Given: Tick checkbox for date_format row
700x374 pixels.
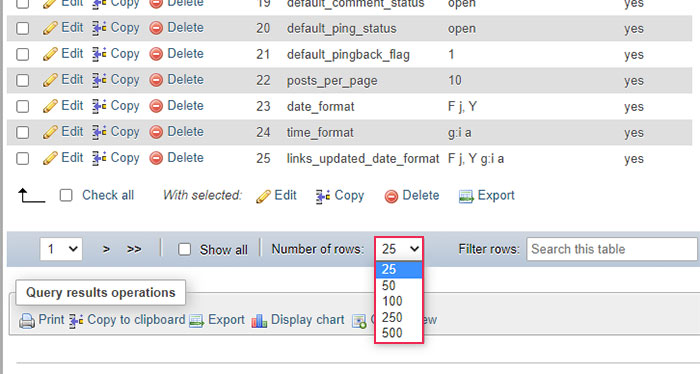Looking at the screenshot, I should click(22, 106).
